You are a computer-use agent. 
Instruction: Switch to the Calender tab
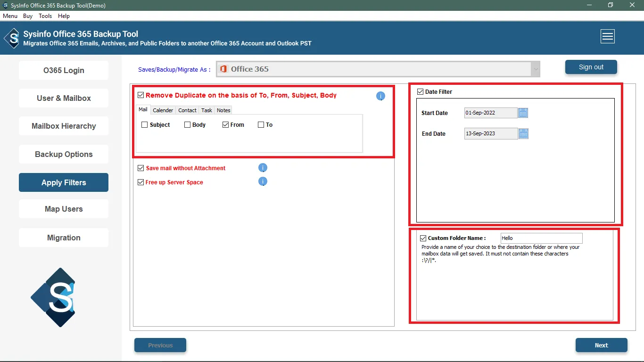163,110
